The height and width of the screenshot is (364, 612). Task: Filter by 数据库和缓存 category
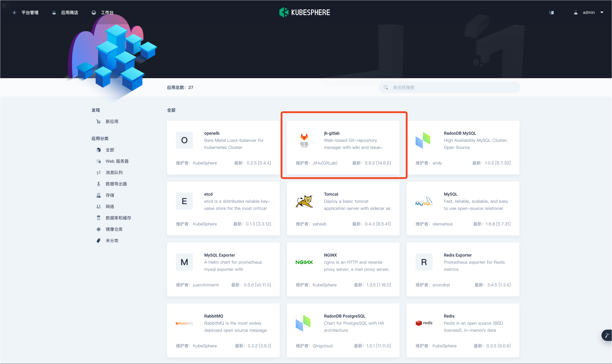pyautogui.click(x=118, y=218)
